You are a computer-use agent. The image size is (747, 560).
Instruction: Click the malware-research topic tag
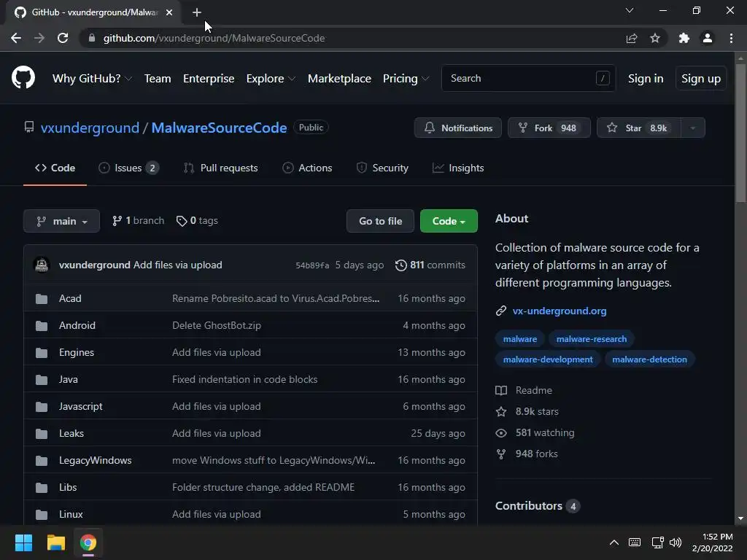592,339
